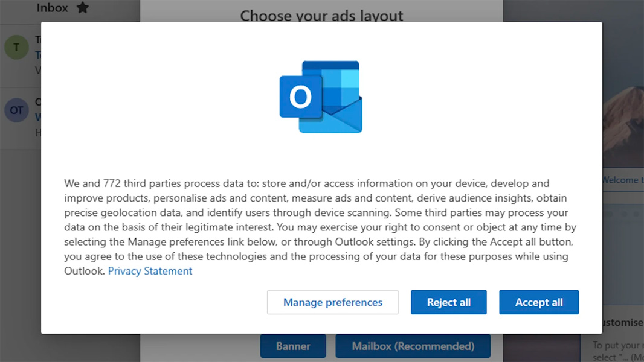The width and height of the screenshot is (644, 362).
Task: Select the Banner ads layout option
Action: pyautogui.click(x=293, y=346)
